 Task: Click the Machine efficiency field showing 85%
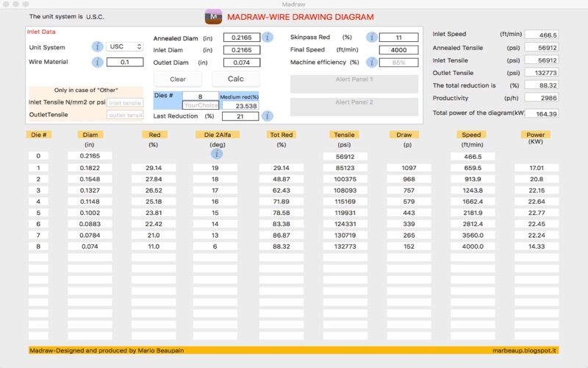click(x=398, y=63)
